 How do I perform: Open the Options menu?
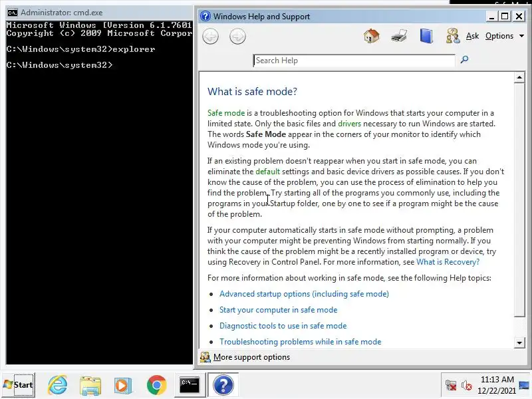[x=499, y=36]
